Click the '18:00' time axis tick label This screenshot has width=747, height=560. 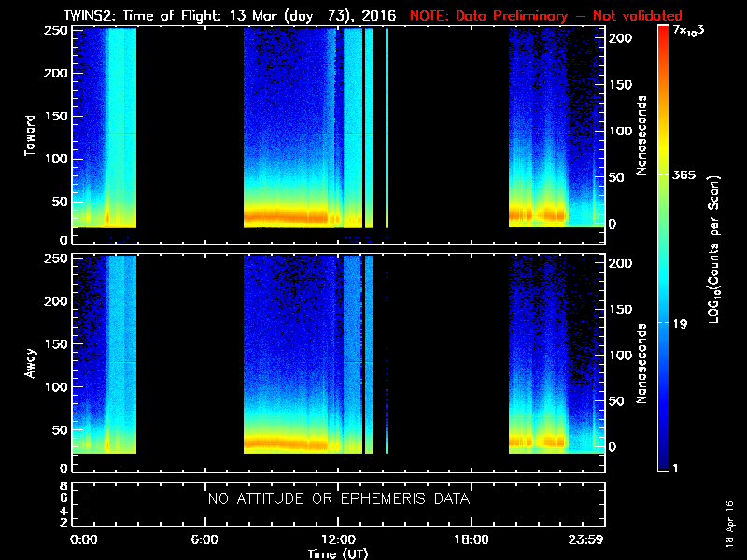[471, 539]
